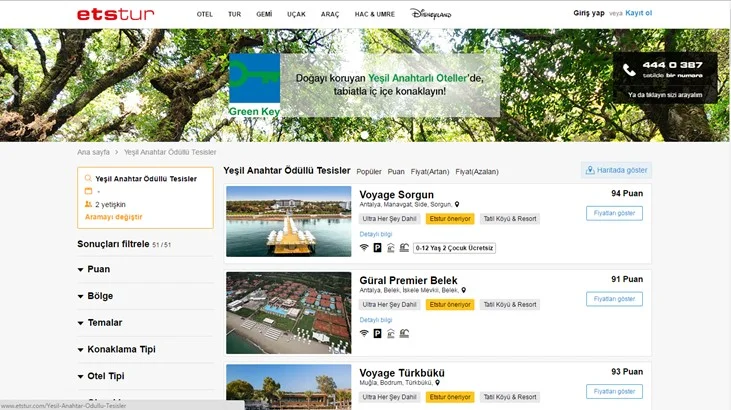Click parking icon on Voyage Sorgun card
The image size is (731, 410).
[x=378, y=248]
